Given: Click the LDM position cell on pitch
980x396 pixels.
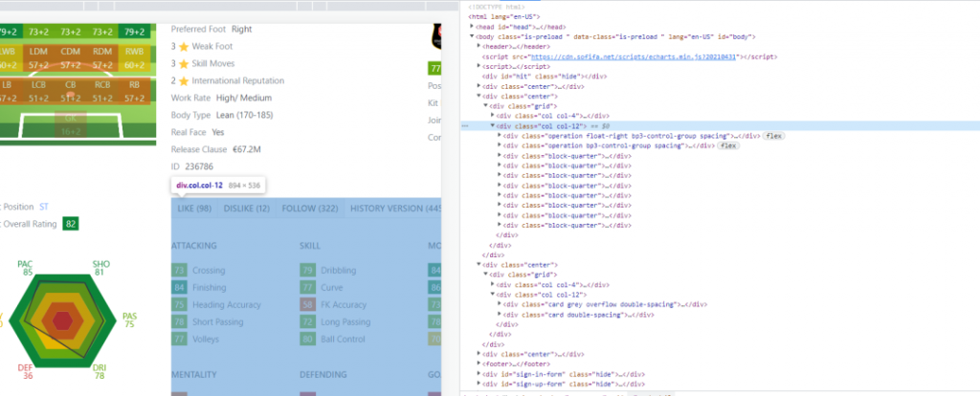Looking at the screenshot, I should 38,57.
